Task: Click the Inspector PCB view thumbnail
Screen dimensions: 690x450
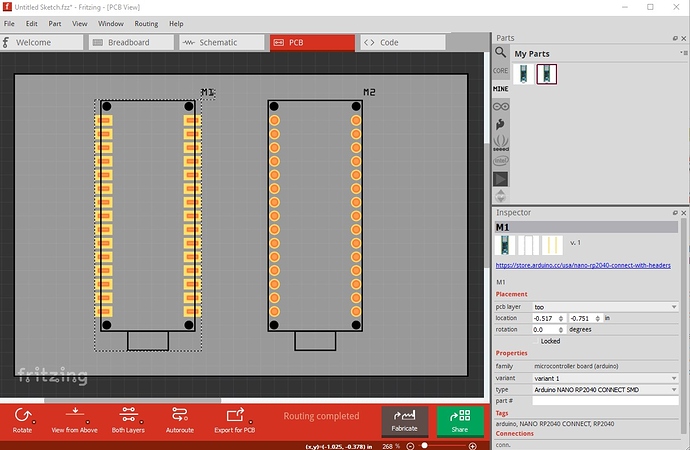Action: (552, 245)
